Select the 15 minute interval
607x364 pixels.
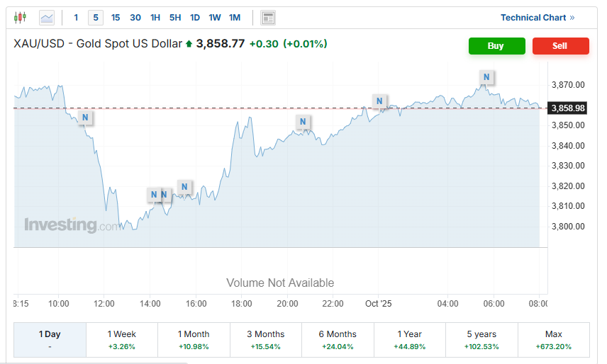(116, 18)
